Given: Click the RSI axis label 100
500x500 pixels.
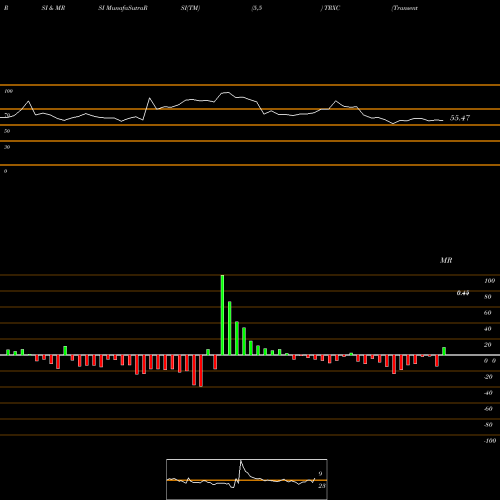Looking at the screenshot, I should tap(8, 91).
